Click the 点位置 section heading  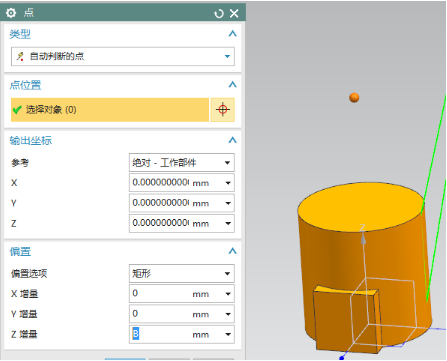tap(25, 85)
